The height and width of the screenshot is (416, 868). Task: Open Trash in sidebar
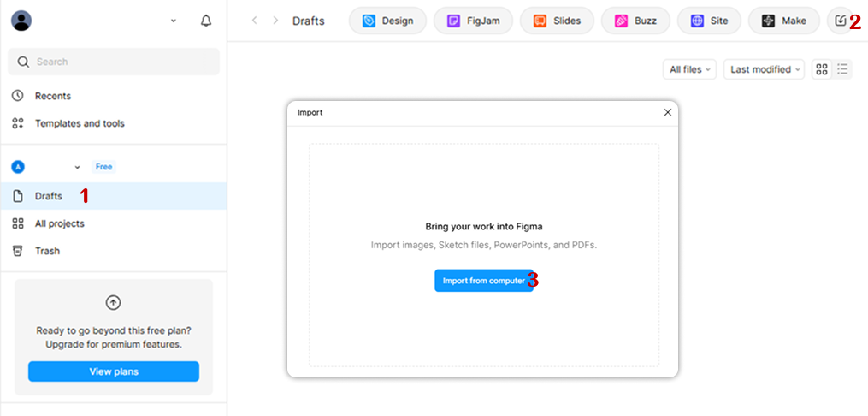pyautogui.click(x=114, y=251)
